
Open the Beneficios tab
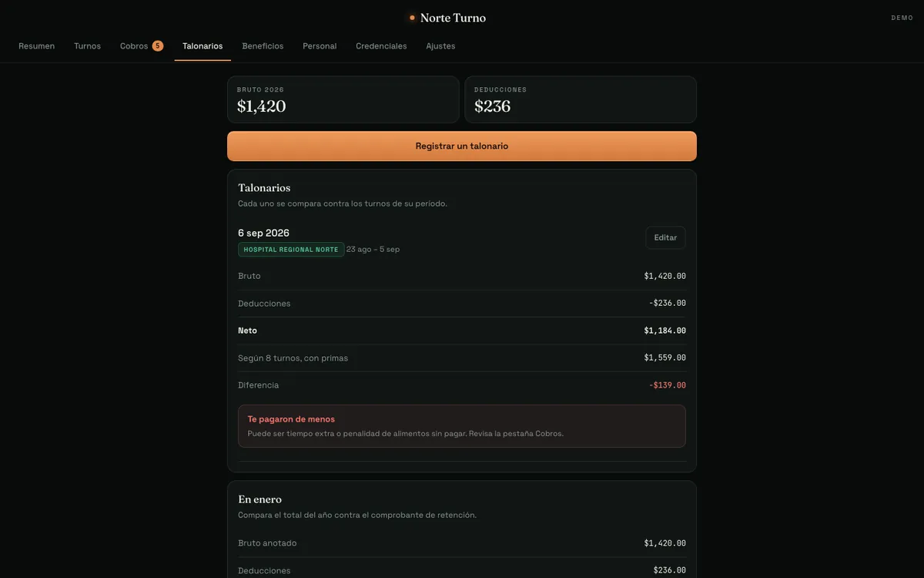coord(263,46)
